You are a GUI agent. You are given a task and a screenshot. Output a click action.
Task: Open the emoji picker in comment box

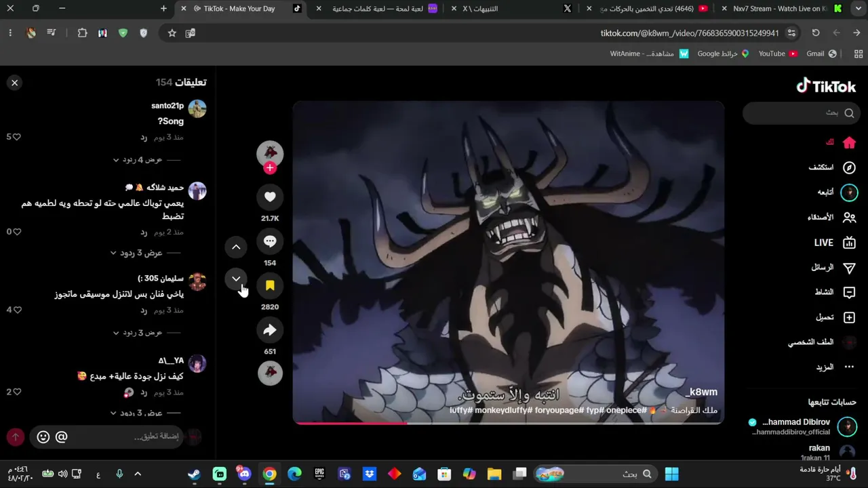43,437
